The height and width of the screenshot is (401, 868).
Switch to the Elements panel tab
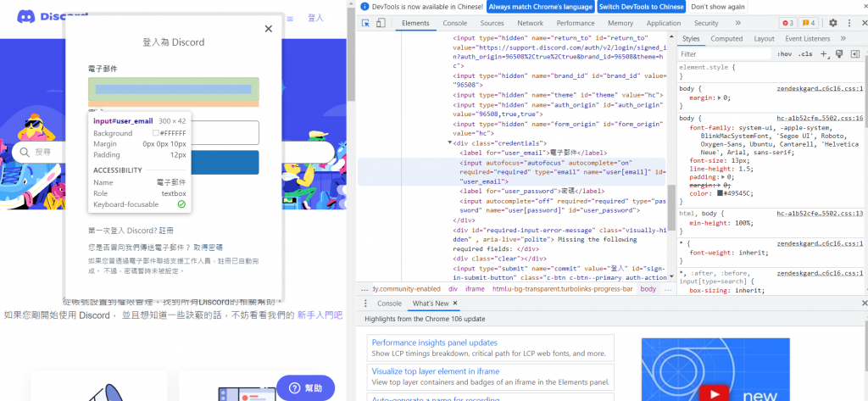415,23
